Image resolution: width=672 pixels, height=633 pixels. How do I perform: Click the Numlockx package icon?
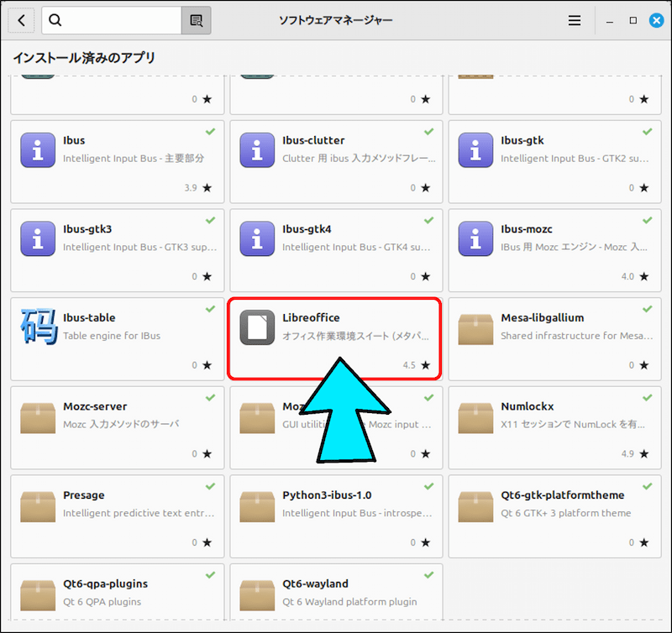(475, 418)
